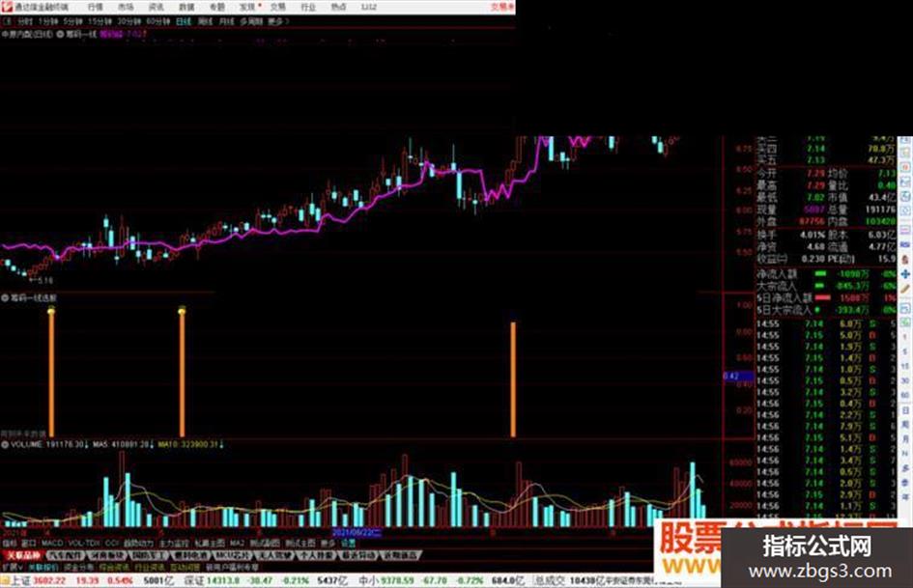Image resolution: width=913 pixels, height=588 pixels.
Task: Switch to 5-minute period in right sidebar
Action: (x=905, y=351)
